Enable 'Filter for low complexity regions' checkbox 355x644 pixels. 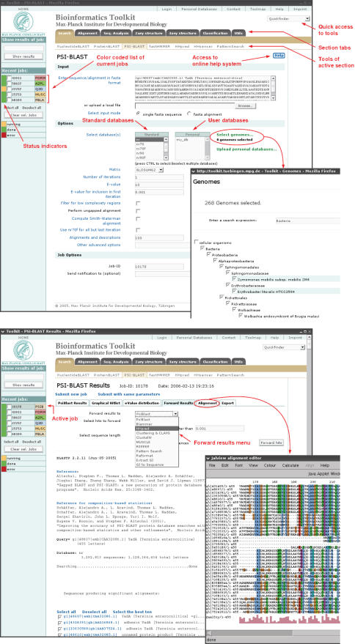click(138, 203)
